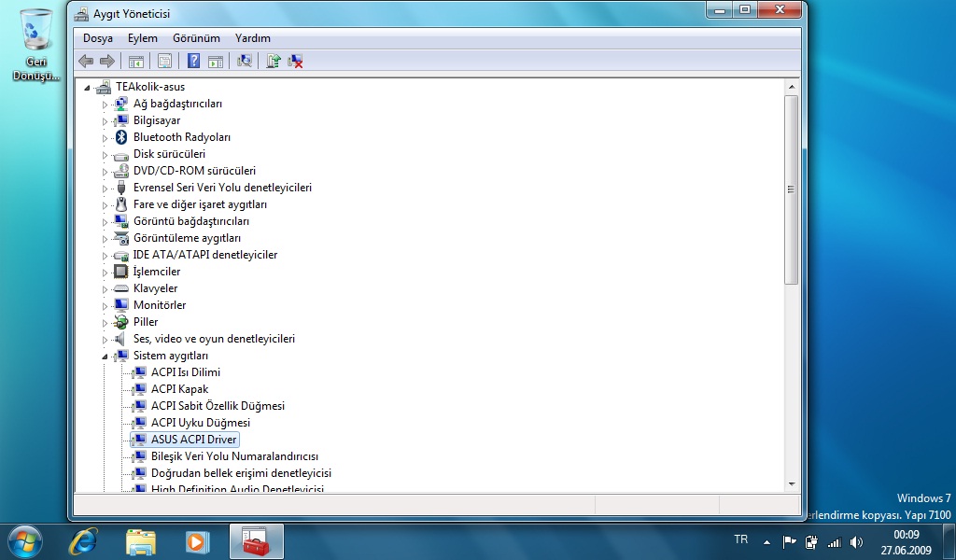Click the Uninstall device red X icon
This screenshot has height=560, width=956.
(295, 61)
